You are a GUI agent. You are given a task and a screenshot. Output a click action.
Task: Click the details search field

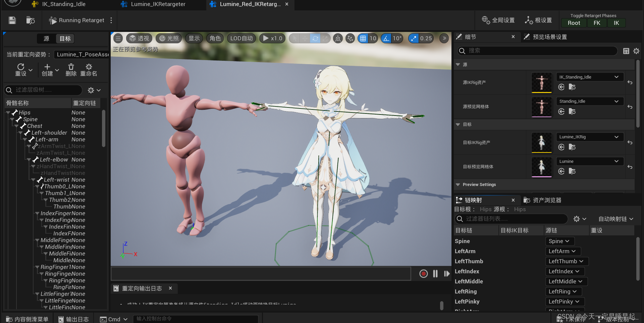(537, 51)
